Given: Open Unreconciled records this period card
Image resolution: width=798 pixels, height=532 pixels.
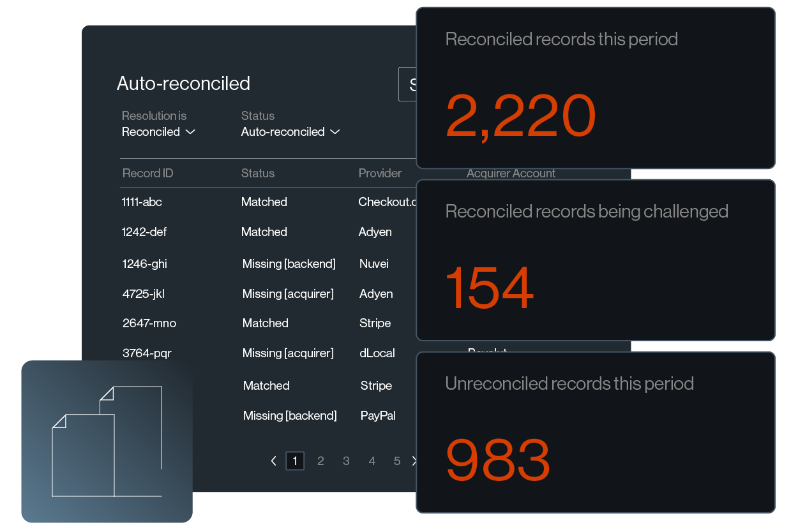Looking at the screenshot, I should click(595, 432).
